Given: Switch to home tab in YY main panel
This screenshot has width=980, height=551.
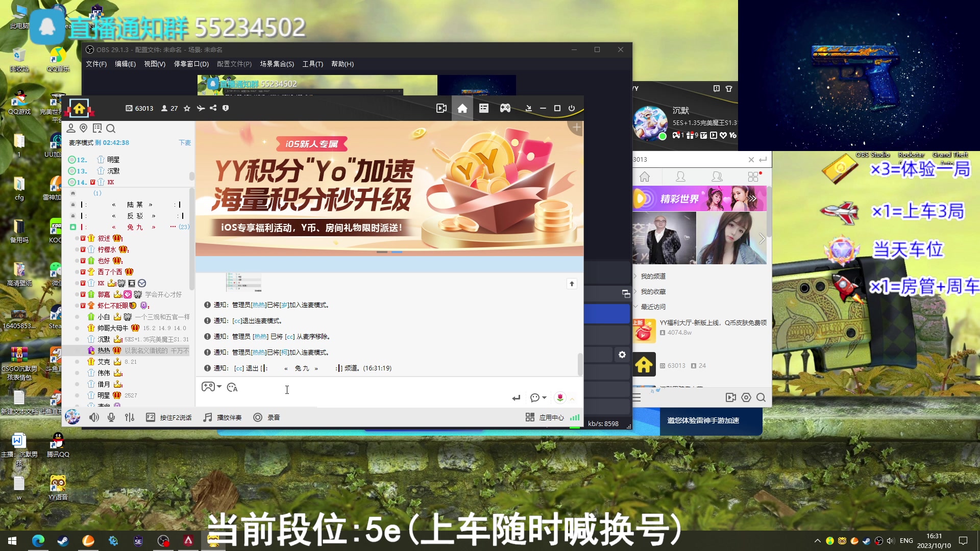Looking at the screenshot, I should point(645,177).
